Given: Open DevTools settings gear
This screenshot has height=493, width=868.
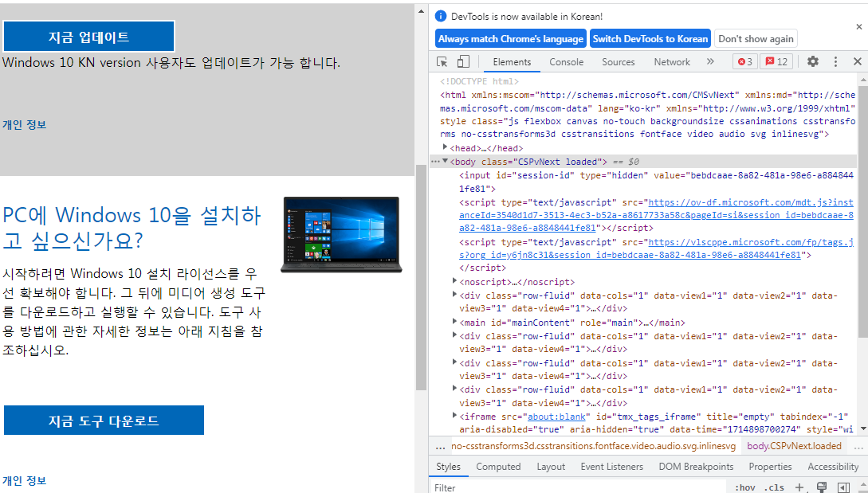Looking at the screenshot, I should (813, 61).
